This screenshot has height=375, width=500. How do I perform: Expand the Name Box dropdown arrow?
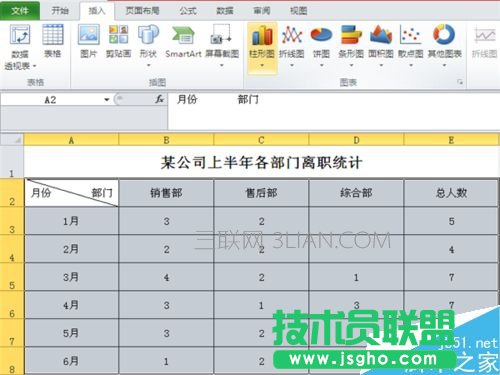tap(107, 99)
